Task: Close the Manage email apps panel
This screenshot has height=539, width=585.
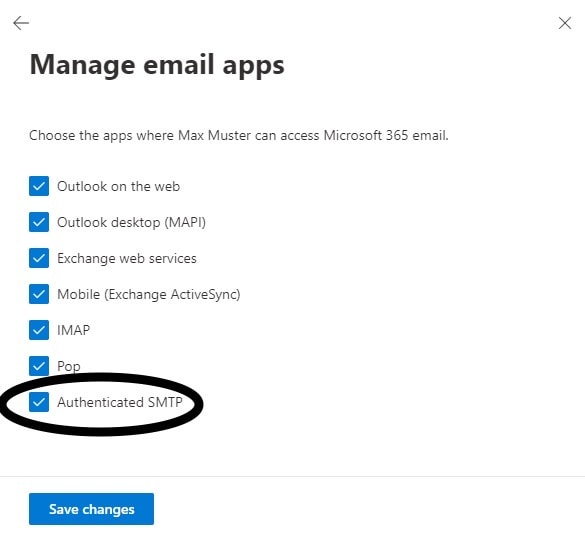Action: tap(564, 23)
